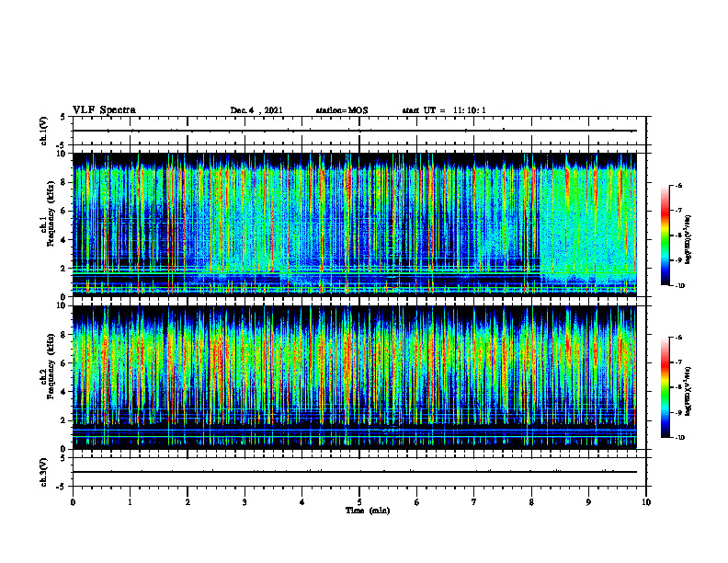
Task: Click the ch.1 frequency axis '2' tick label
Action: [x=63, y=269]
